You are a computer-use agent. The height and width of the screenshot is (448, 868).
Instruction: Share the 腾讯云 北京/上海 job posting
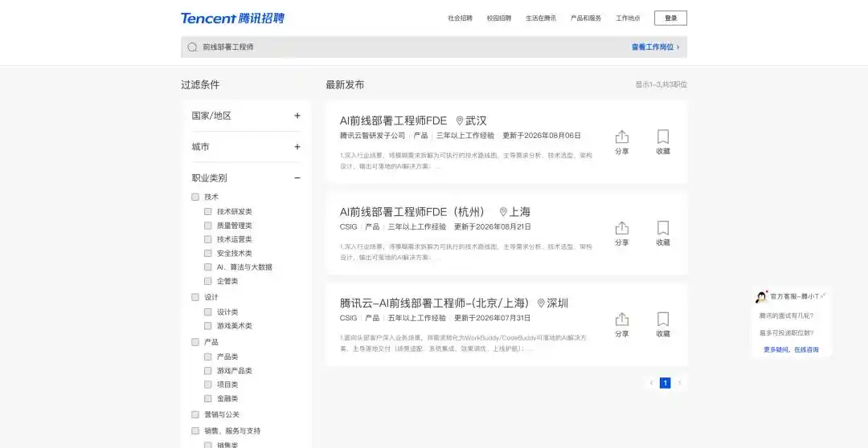click(621, 325)
